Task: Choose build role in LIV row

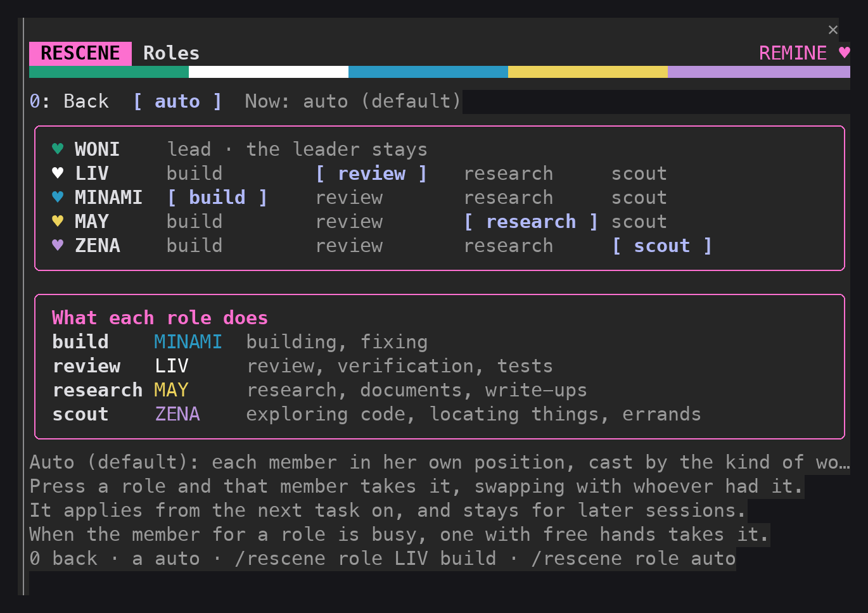Action: (x=195, y=174)
